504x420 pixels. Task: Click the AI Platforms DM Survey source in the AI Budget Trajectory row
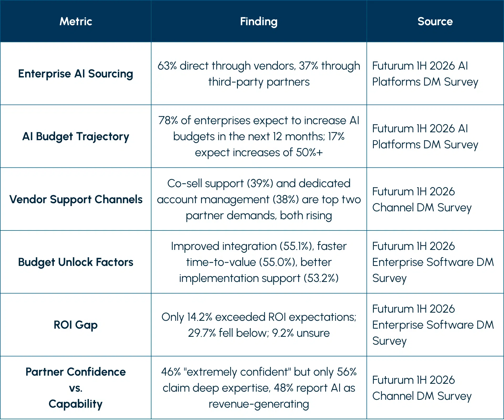(425, 136)
